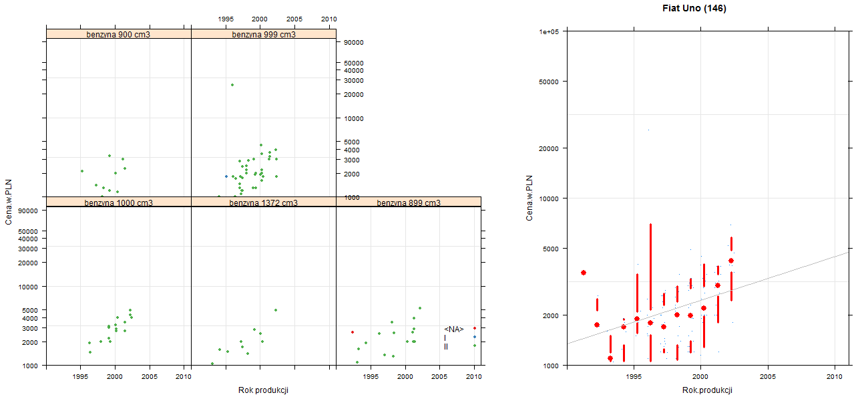Click the '2000' y-axis tick on the Fiat Uno plot
This screenshot has width=868, height=401.
[x=551, y=315]
